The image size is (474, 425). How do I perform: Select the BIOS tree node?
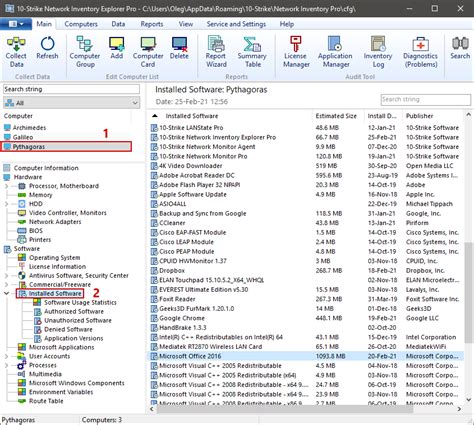(x=36, y=231)
